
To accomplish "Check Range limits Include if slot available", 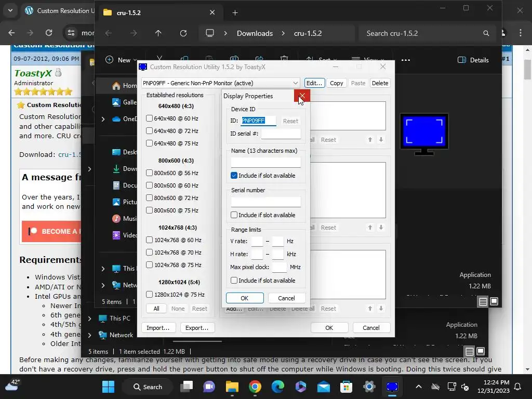I will tap(234, 281).
